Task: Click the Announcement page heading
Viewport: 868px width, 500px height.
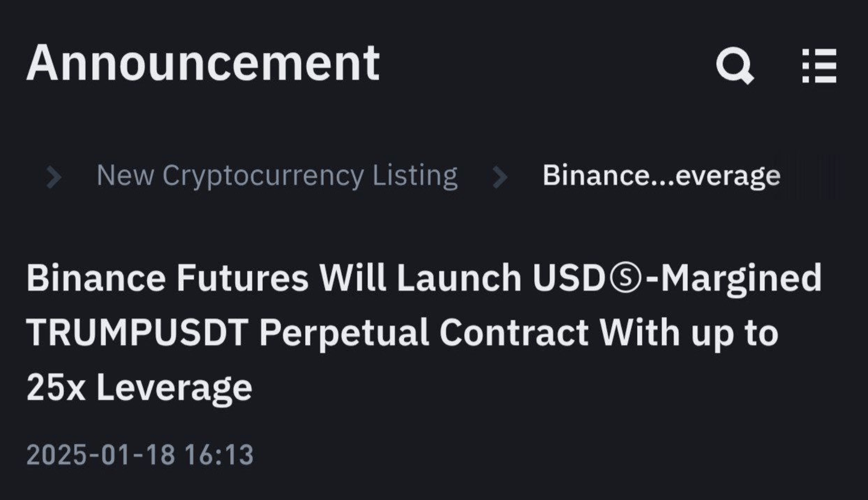Action: tap(203, 63)
